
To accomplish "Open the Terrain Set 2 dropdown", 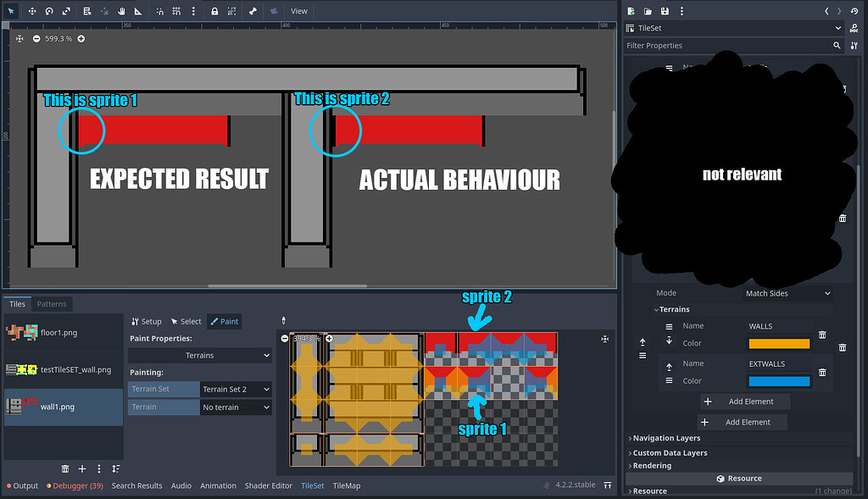I will pos(236,389).
